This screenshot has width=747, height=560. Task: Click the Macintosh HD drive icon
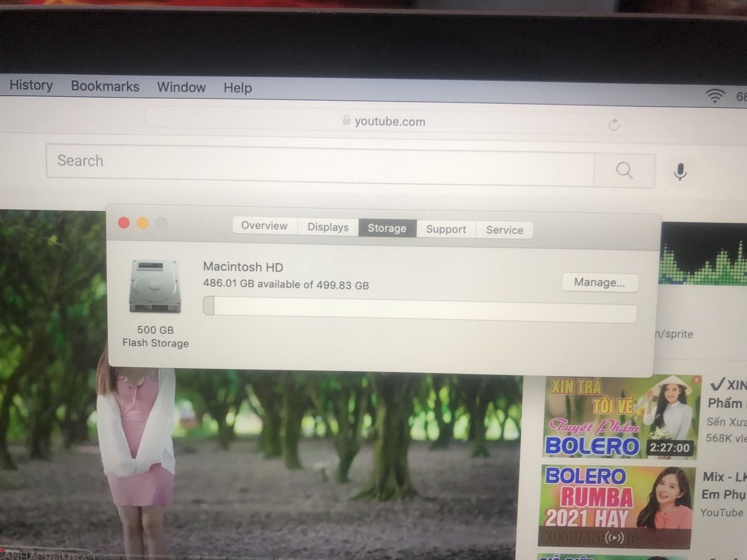point(155,287)
